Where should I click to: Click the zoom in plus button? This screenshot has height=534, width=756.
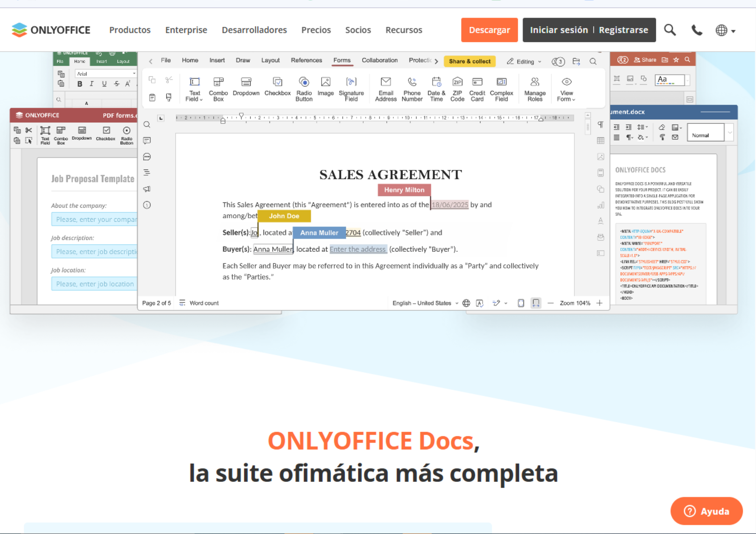pos(600,303)
